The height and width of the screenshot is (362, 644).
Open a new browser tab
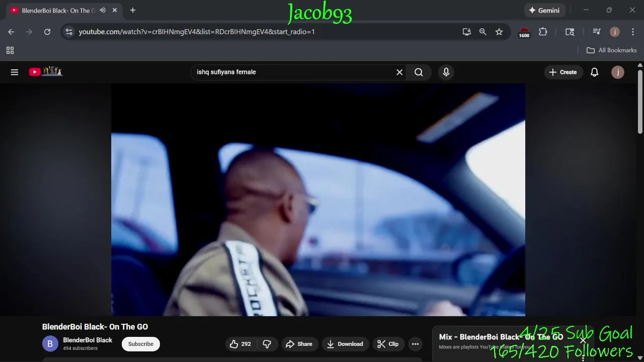pyautogui.click(x=133, y=10)
